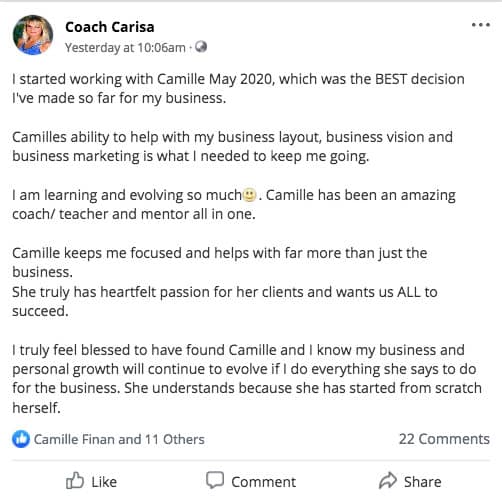Click the first paragraph about Camille May 2020
502x500 pixels.
click(238, 89)
